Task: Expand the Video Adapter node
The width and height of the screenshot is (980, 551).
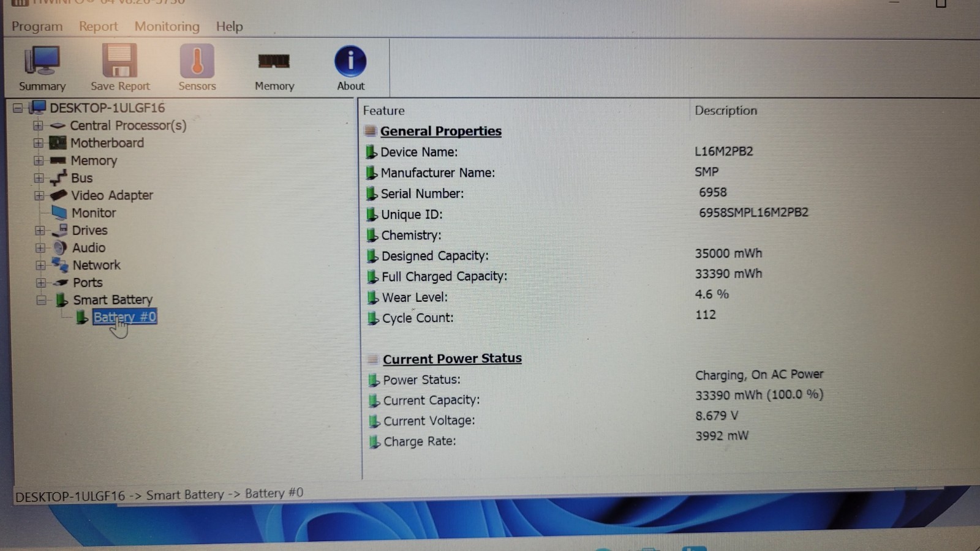Action: point(39,196)
